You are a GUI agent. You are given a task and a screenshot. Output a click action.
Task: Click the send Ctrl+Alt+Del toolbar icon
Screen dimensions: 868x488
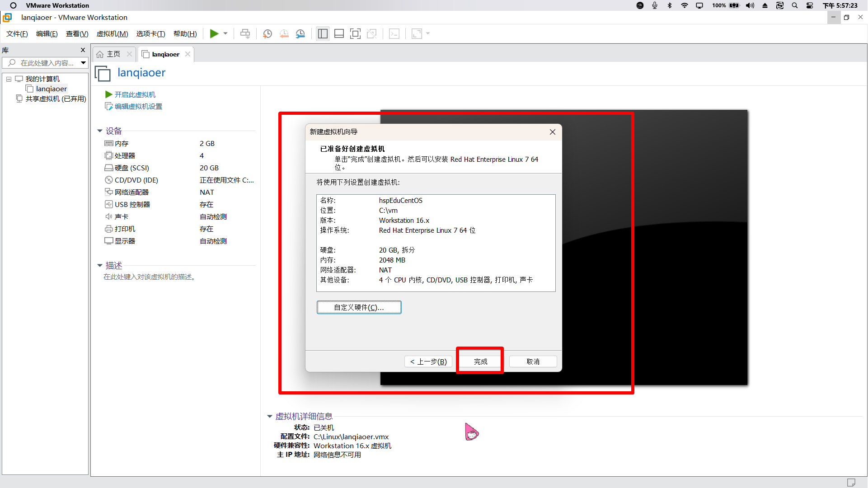245,33
